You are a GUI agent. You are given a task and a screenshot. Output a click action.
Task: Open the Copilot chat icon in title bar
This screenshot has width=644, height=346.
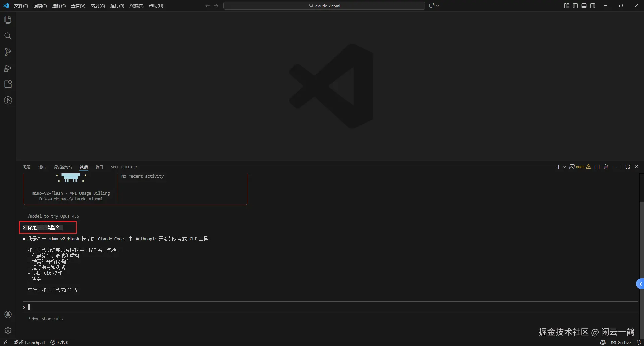[x=432, y=6]
